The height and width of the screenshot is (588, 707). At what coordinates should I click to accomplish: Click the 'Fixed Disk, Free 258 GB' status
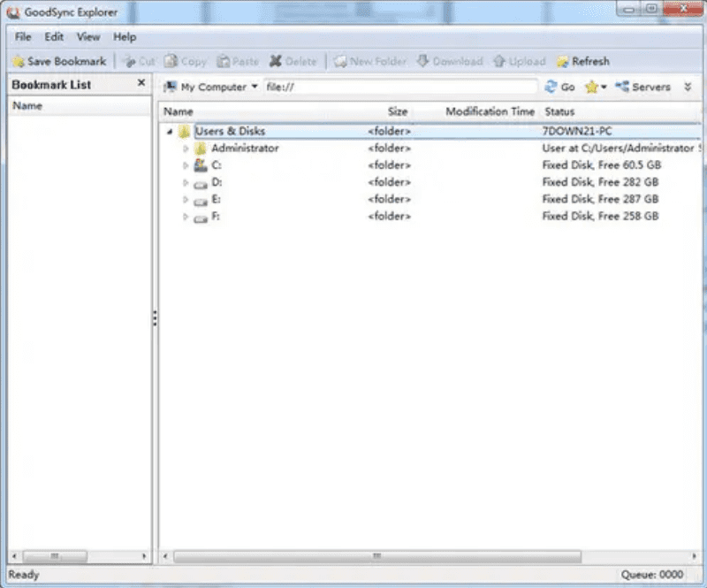click(600, 216)
